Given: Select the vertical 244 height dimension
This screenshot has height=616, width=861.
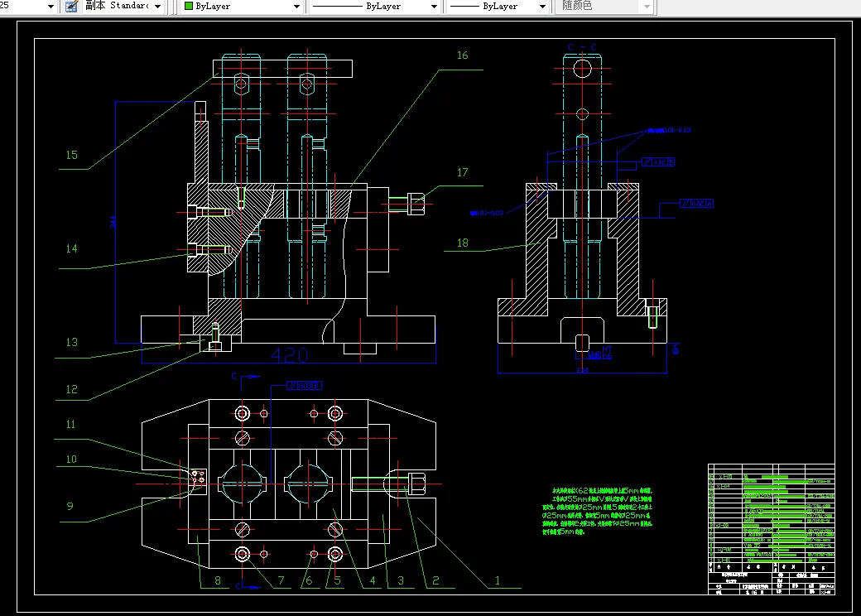Looking at the screenshot, I should (x=113, y=222).
